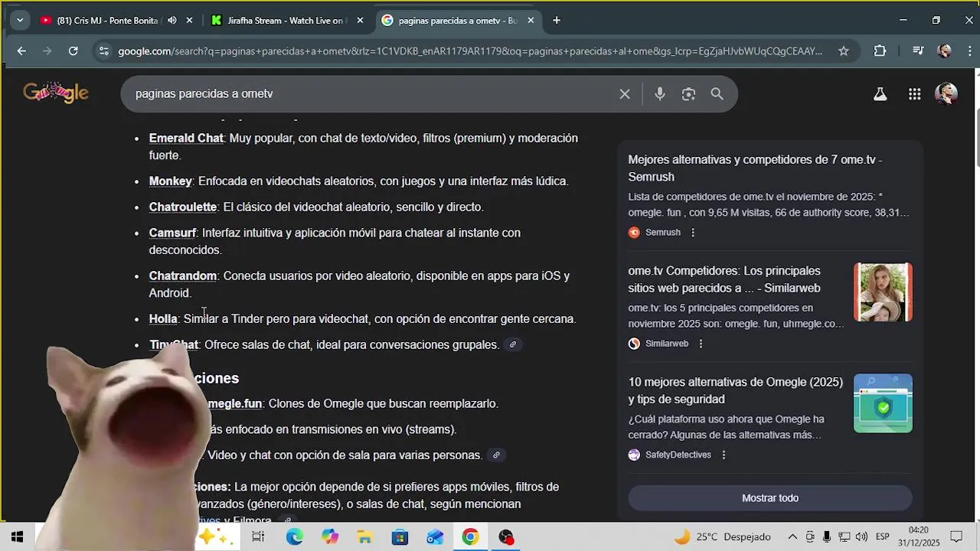Open the Google account picture
Image resolution: width=980 pixels, height=551 pixels.
coord(946,94)
